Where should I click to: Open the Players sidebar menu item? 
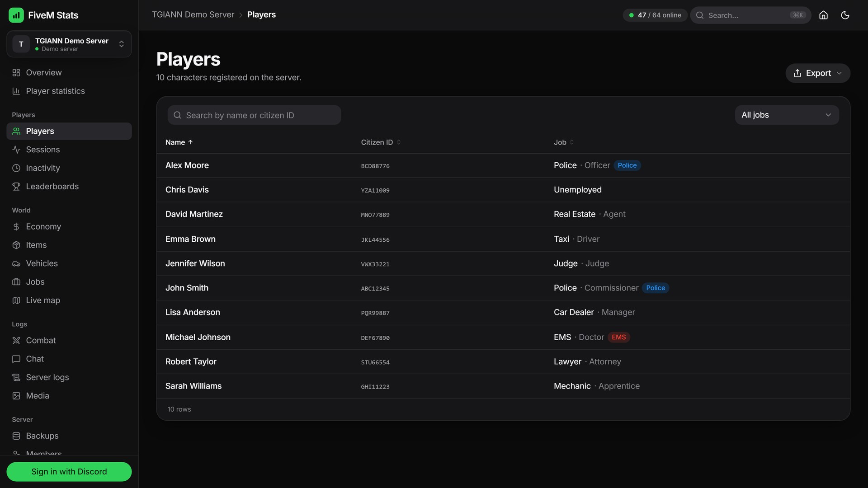click(x=69, y=131)
